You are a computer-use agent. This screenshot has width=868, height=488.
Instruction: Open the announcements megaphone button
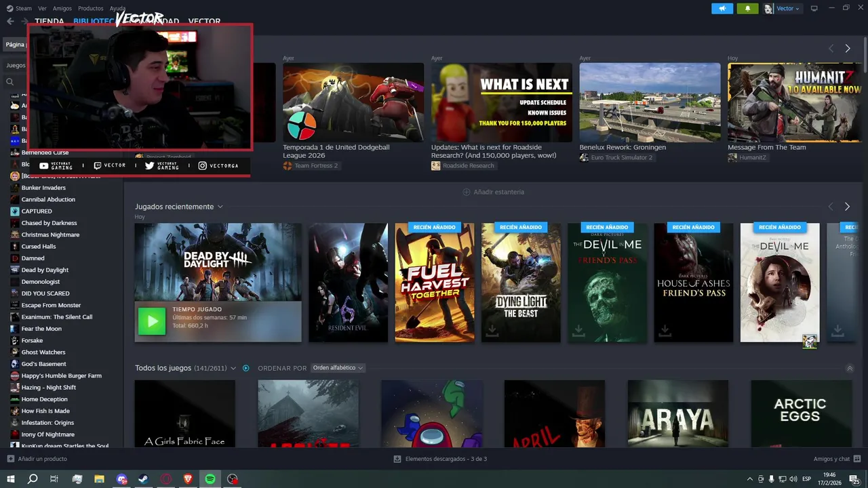click(x=722, y=8)
